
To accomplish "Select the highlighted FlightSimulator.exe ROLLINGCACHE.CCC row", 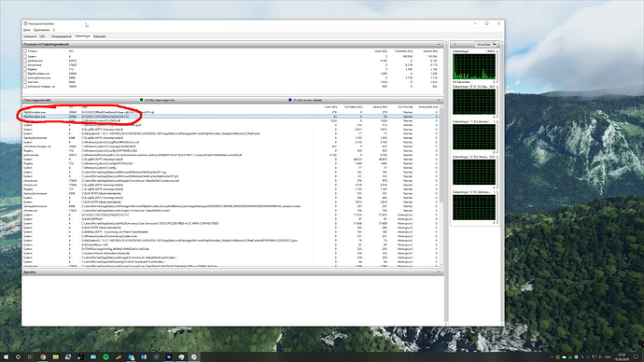I will click(231, 117).
